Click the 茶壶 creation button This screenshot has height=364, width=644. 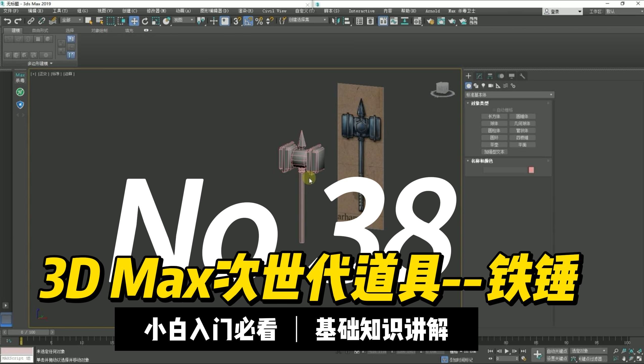coord(494,145)
